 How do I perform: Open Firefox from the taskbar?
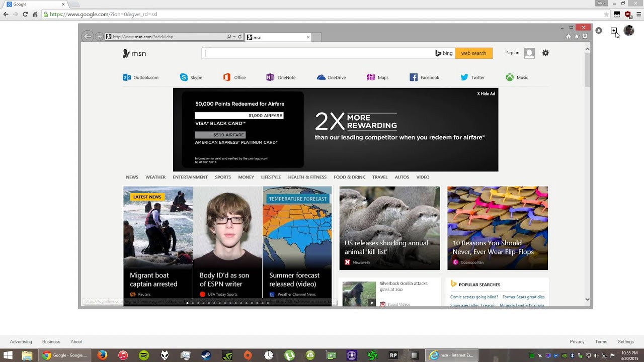(x=102, y=355)
